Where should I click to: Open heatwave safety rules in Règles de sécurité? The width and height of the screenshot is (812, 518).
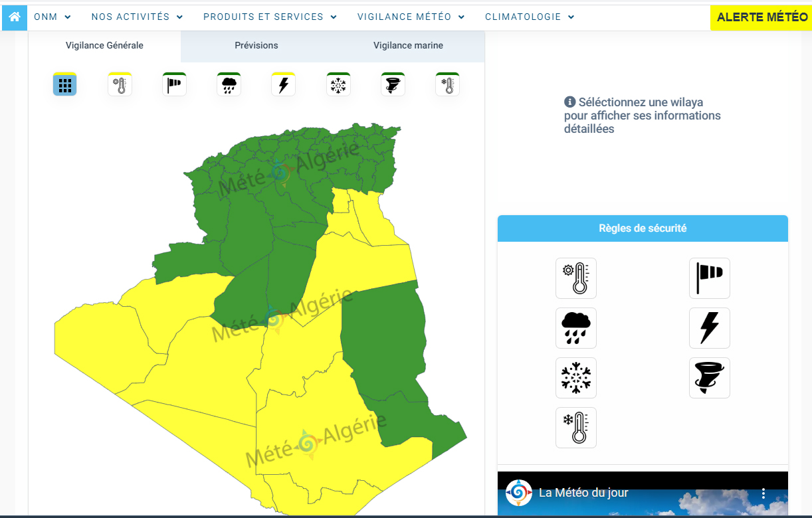[576, 278]
